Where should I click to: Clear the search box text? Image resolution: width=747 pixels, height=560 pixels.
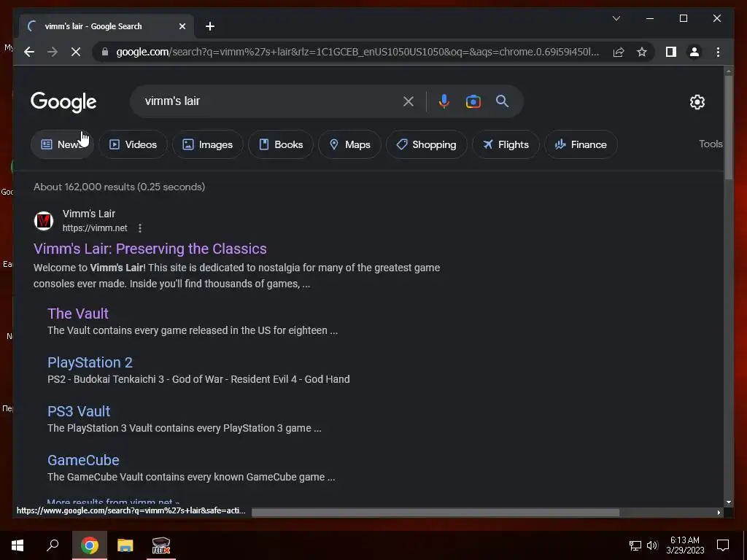[409, 101]
